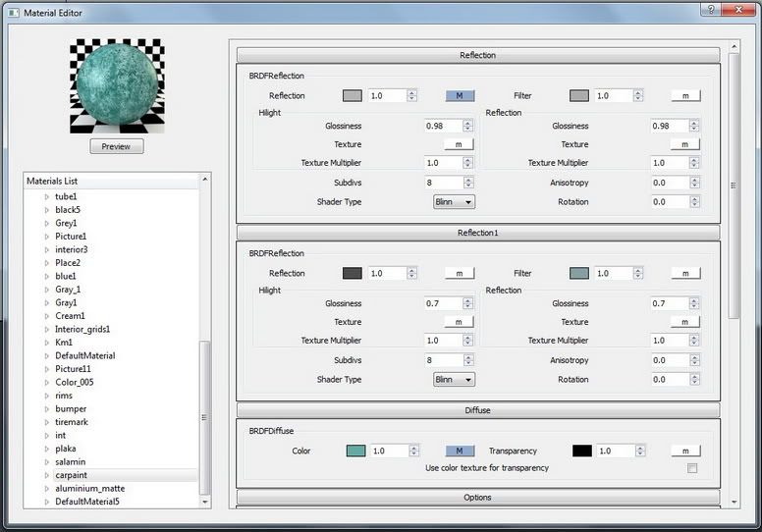Select bumper material in the list
Image resolution: width=762 pixels, height=532 pixels.
click(71, 409)
